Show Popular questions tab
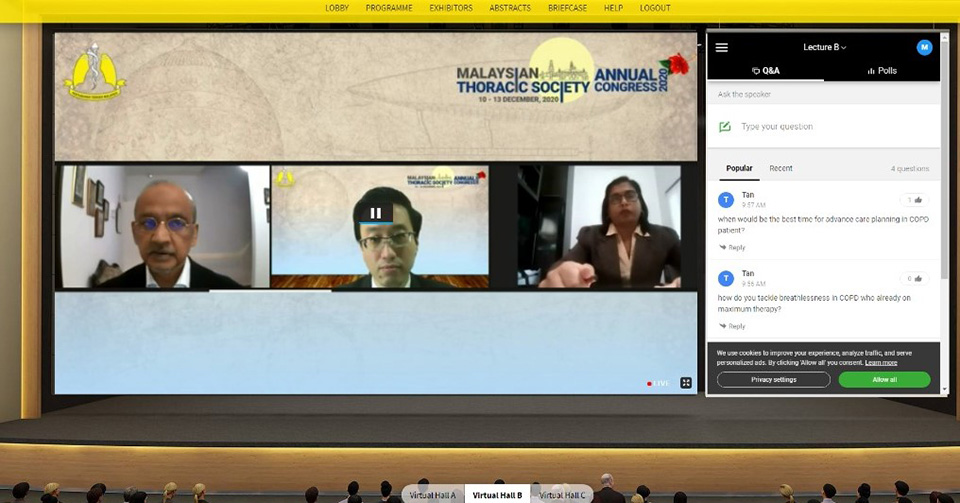Viewport: 960px width, 503px height. click(x=739, y=168)
